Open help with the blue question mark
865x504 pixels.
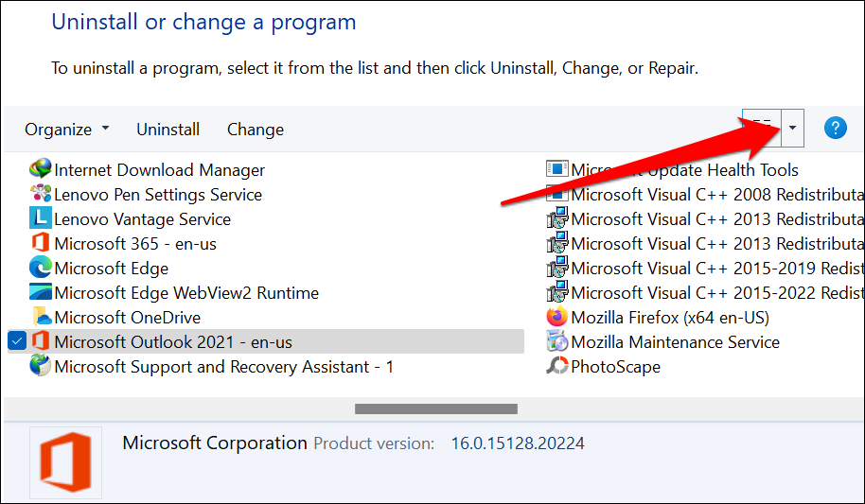[835, 129]
